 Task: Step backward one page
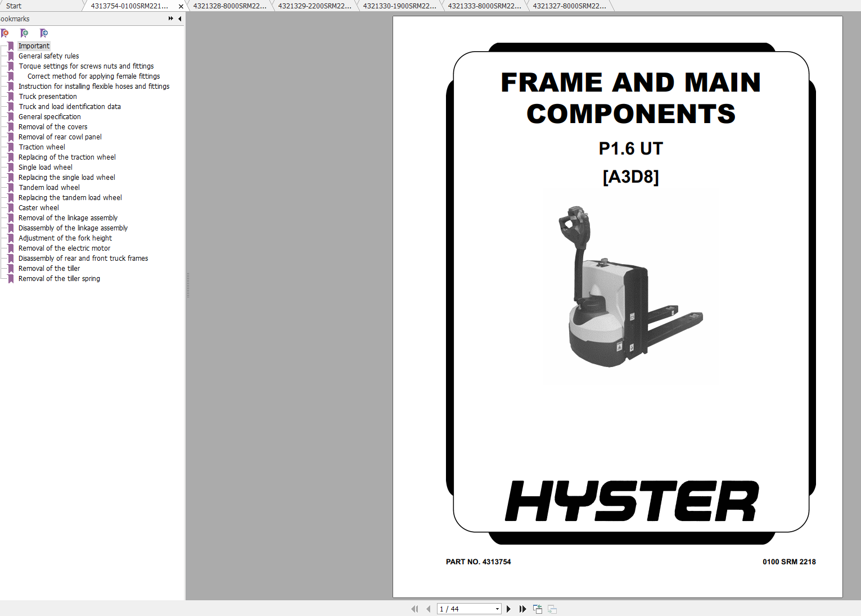click(x=429, y=609)
